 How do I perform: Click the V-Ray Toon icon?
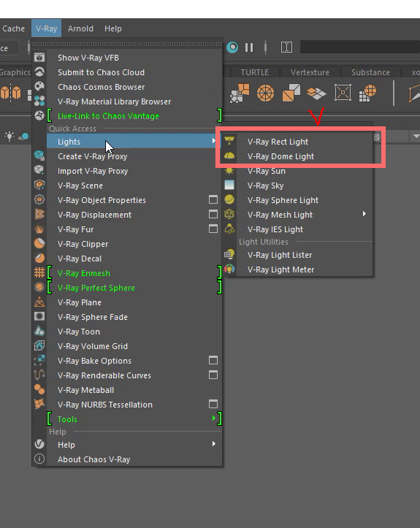point(39,331)
